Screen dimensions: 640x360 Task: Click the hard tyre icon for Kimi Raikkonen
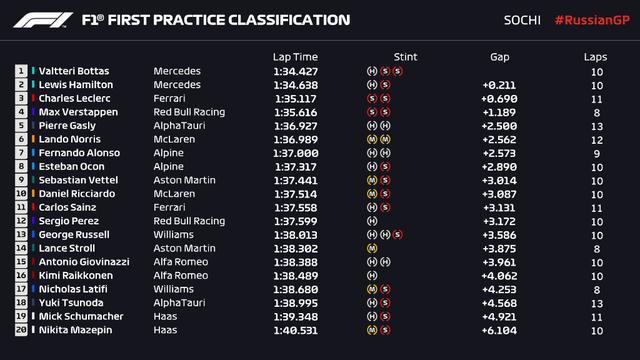pos(372,276)
